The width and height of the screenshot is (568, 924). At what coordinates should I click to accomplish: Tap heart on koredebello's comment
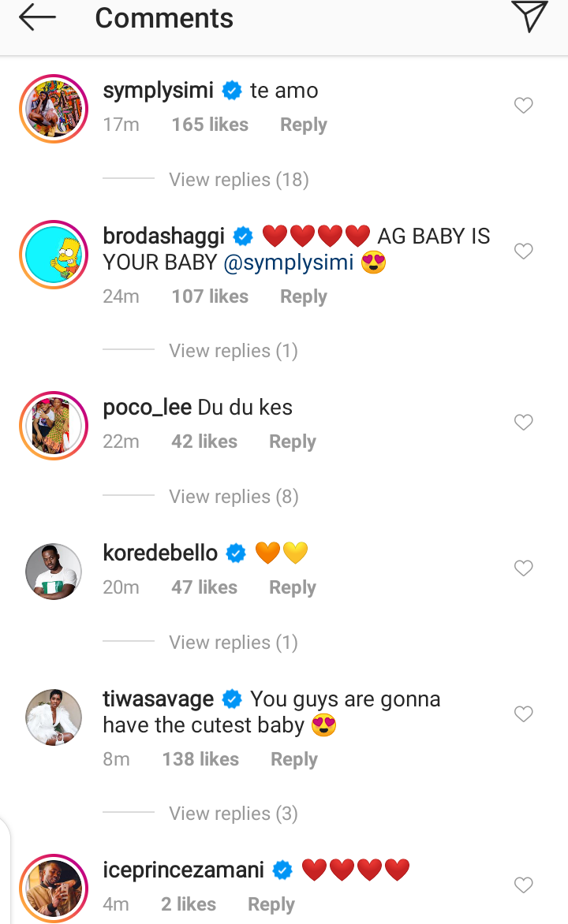click(x=524, y=568)
